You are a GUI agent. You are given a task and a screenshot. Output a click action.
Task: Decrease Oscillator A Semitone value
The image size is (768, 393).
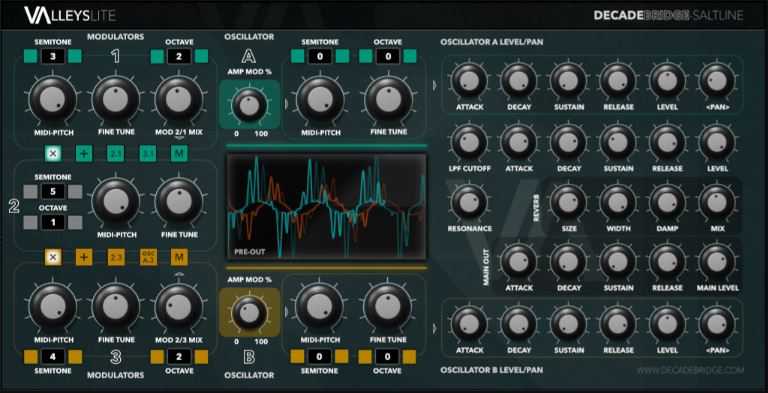(x=297, y=56)
